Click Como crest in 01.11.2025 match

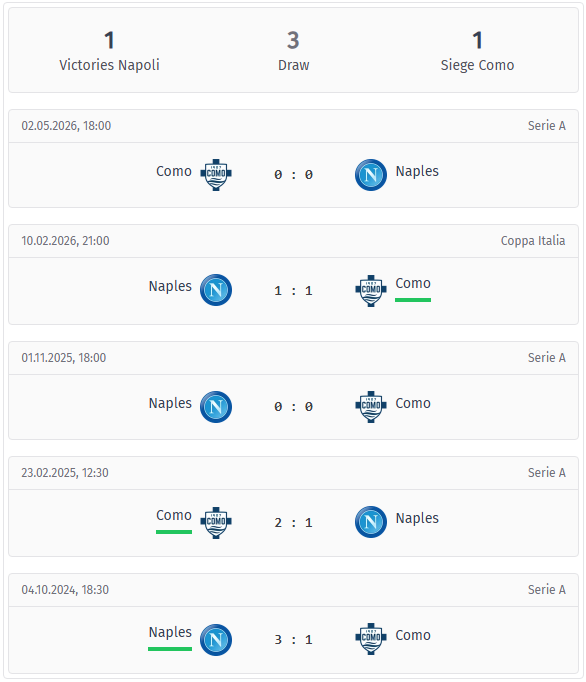[x=371, y=407]
